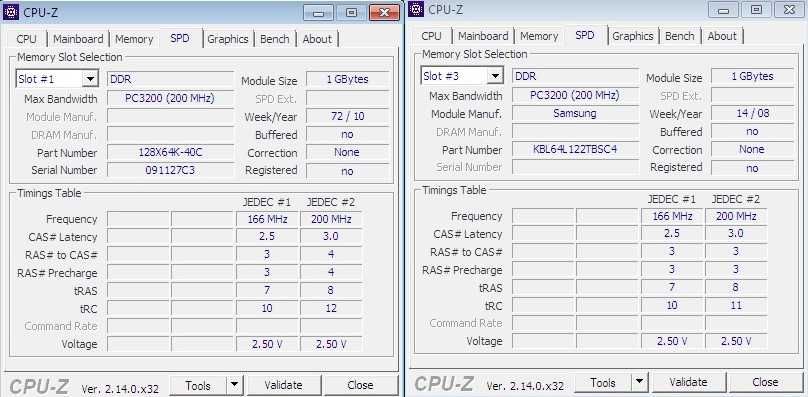Switch to Bench tab in left window

pos(275,39)
